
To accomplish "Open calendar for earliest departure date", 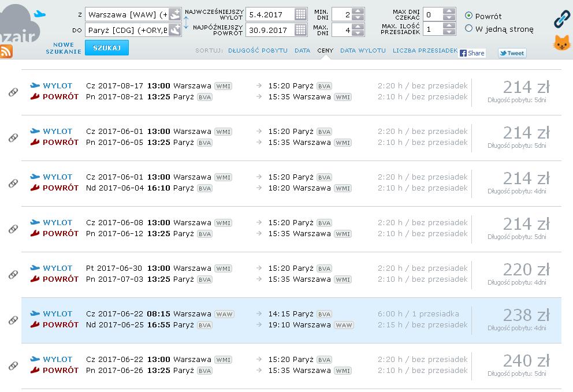I will [x=300, y=14].
